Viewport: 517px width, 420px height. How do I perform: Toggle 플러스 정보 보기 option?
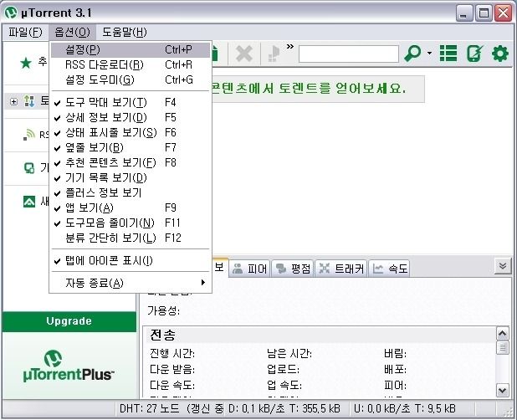(131, 193)
